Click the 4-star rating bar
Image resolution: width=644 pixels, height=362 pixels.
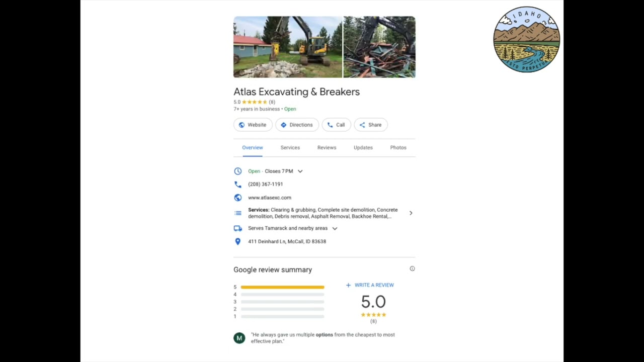point(282,295)
